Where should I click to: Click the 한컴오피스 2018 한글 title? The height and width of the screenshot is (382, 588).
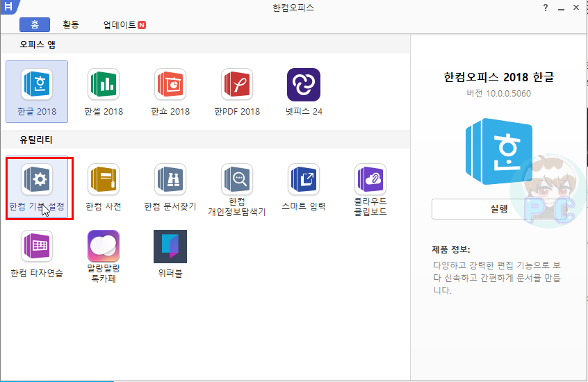point(499,77)
